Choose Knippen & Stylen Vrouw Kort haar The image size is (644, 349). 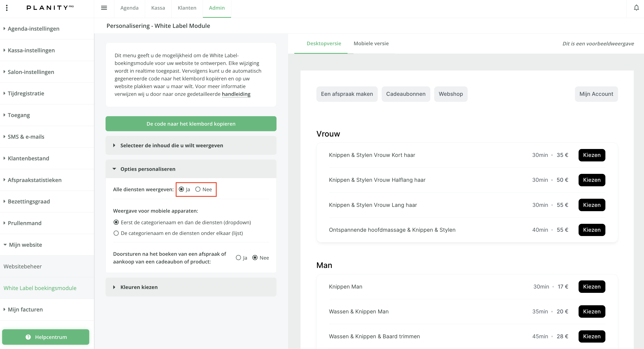click(592, 155)
